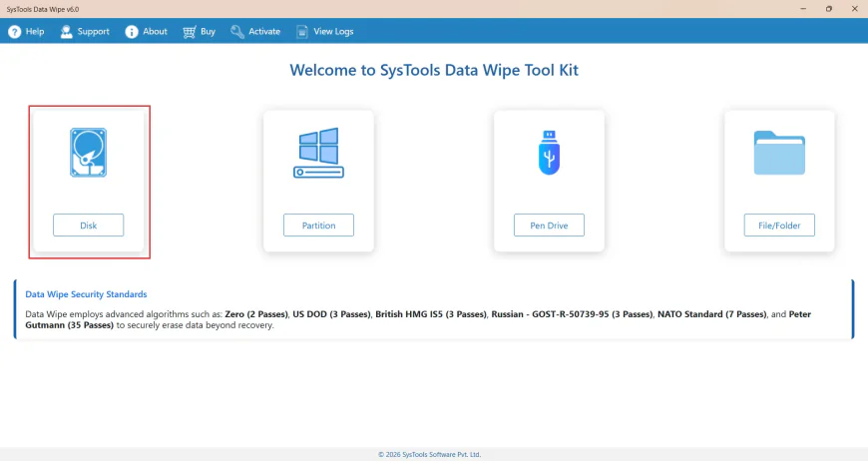The image size is (868, 461).
Task: Click the USB pen drive icon
Action: (x=549, y=153)
